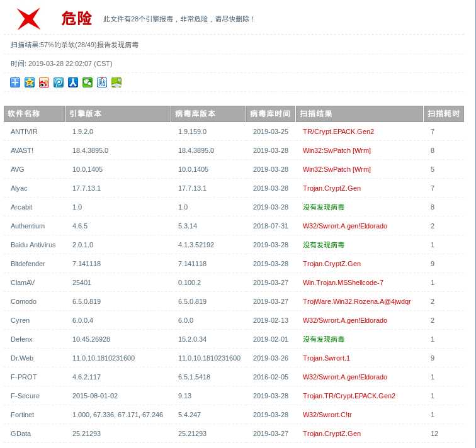Select the F-Secure row name
Image resolution: width=476 pixels, height=448 pixels.
(25, 396)
